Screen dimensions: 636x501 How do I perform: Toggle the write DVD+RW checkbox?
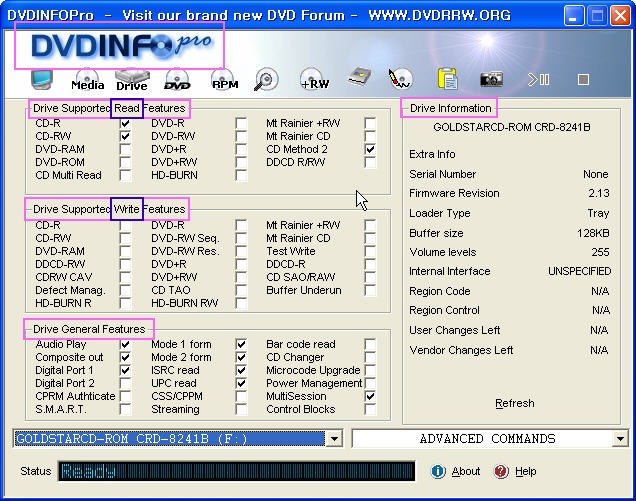coord(241,277)
